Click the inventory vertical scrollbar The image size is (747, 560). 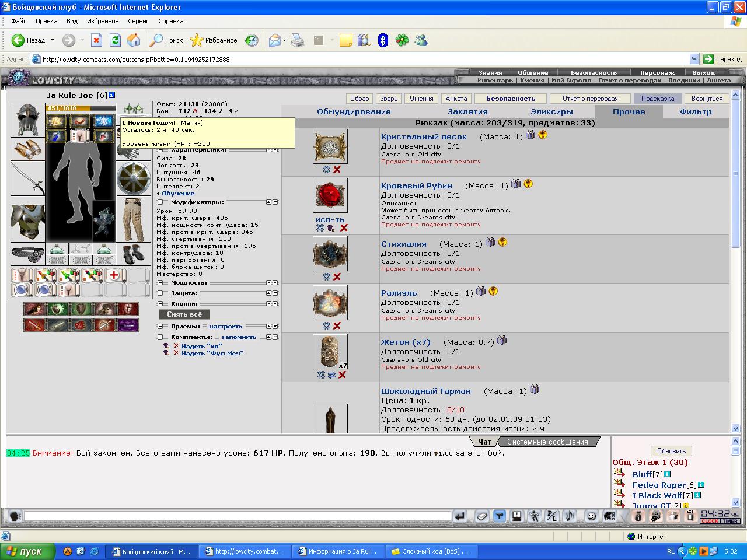(735, 261)
